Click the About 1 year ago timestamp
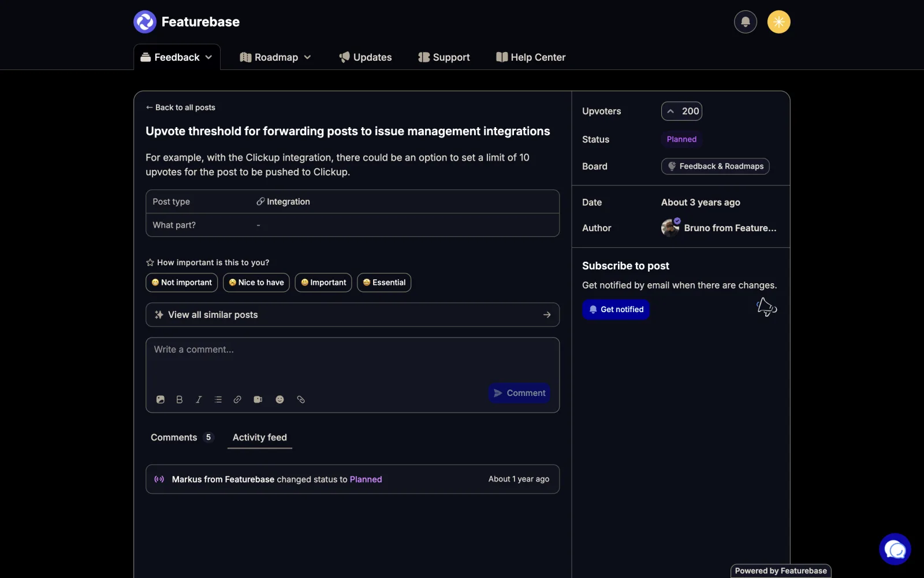Screen dimensions: 924x578 click(519, 479)
